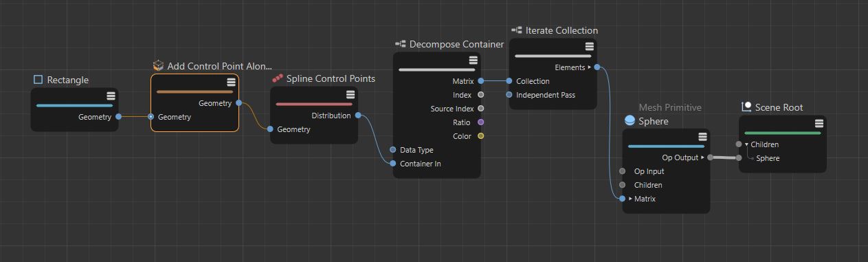Click Iterate Collection's Collection input port
868x262 pixels.
click(509, 81)
